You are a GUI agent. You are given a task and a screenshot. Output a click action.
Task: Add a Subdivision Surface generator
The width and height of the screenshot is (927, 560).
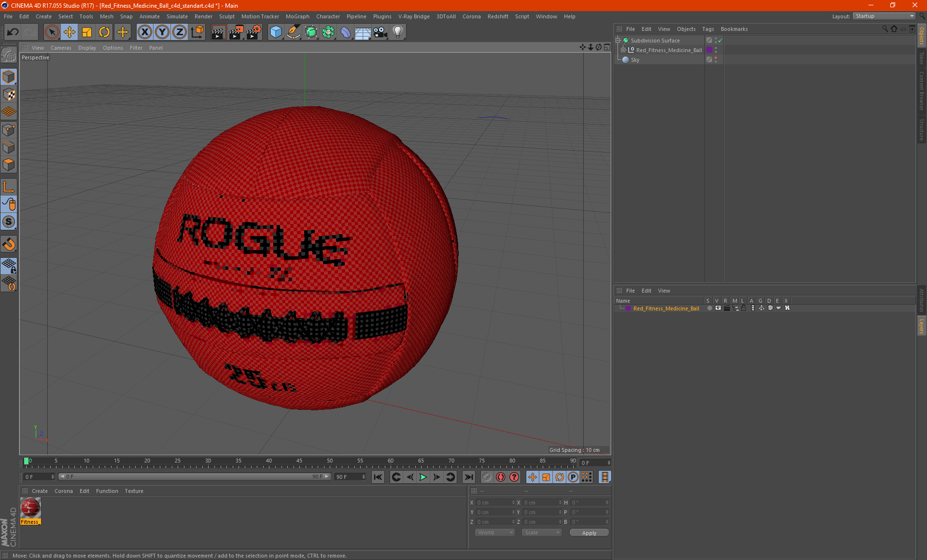coord(311,32)
